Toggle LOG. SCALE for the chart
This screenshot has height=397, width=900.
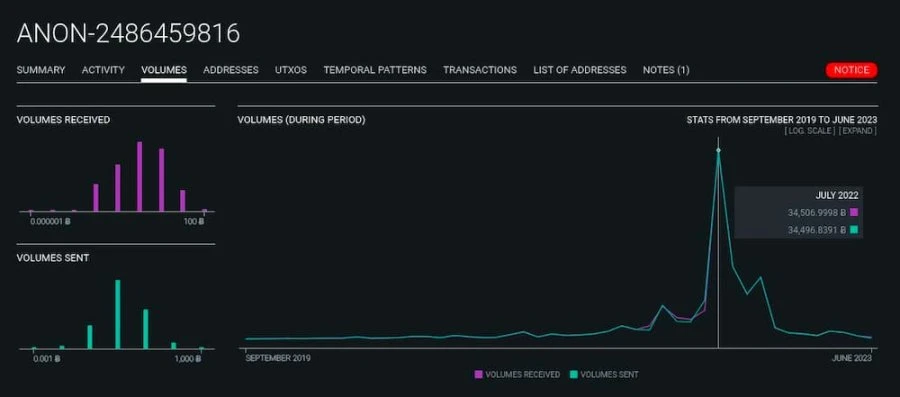click(810, 131)
